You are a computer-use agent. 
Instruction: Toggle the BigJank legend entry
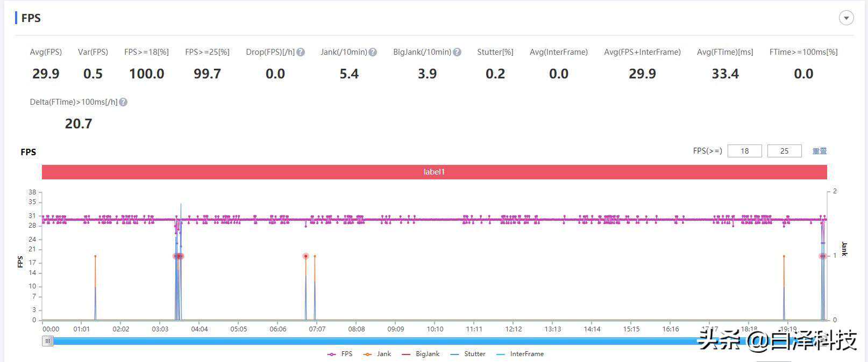pyautogui.click(x=421, y=354)
